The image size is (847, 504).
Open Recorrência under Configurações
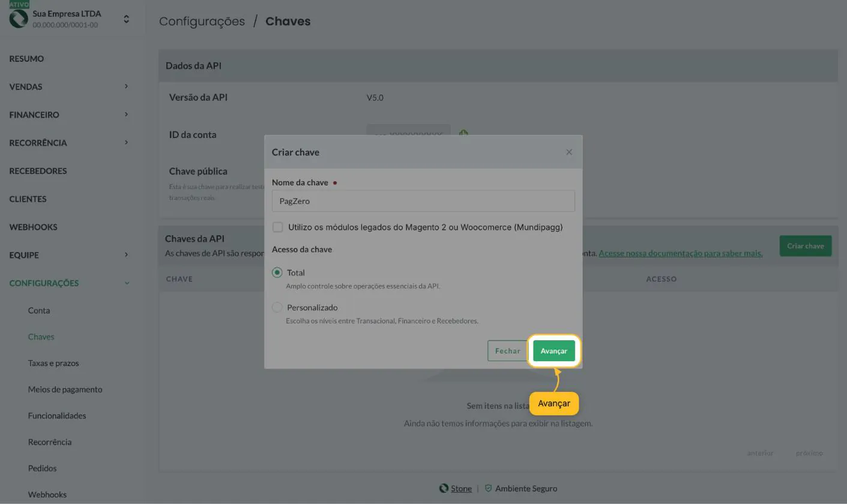[50, 442]
